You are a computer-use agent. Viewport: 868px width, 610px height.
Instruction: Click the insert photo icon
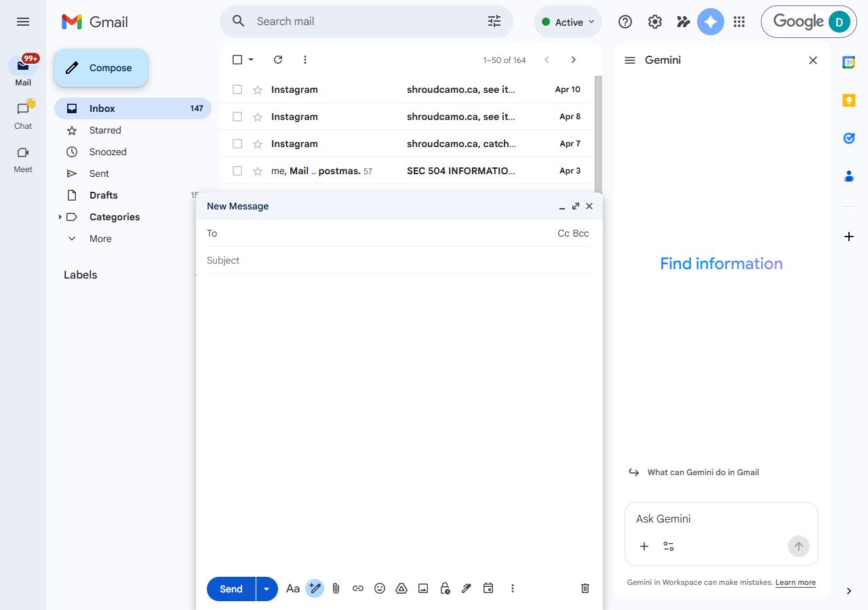[x=423, y=588]
